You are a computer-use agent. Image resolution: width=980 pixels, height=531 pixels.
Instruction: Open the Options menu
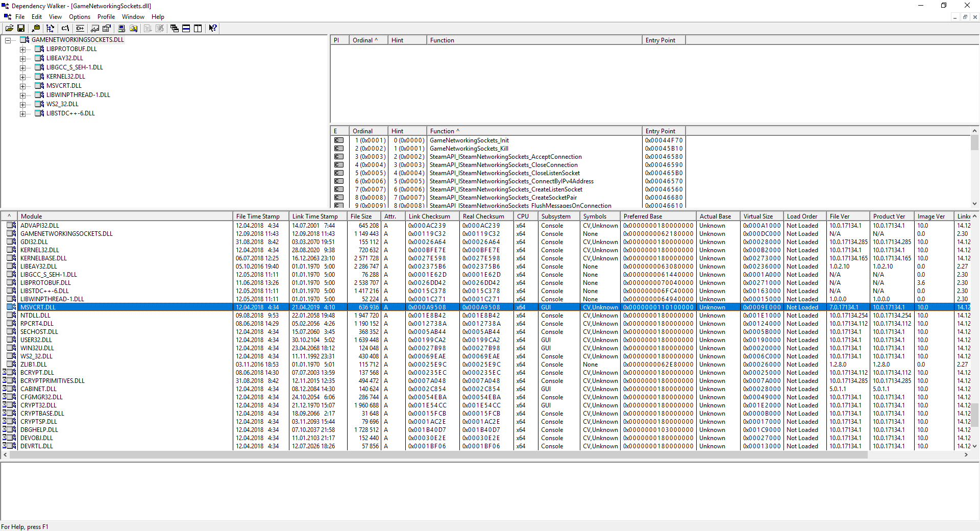pos(79,17)
